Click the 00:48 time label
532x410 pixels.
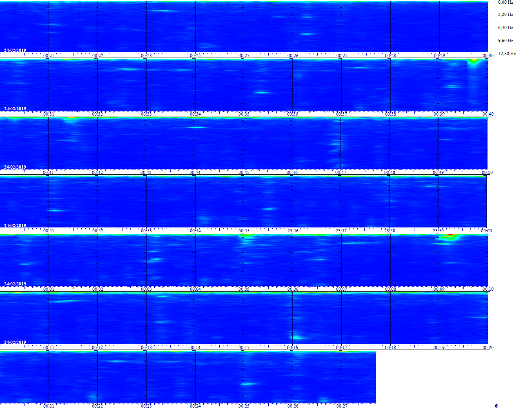(x=390, y=172)
